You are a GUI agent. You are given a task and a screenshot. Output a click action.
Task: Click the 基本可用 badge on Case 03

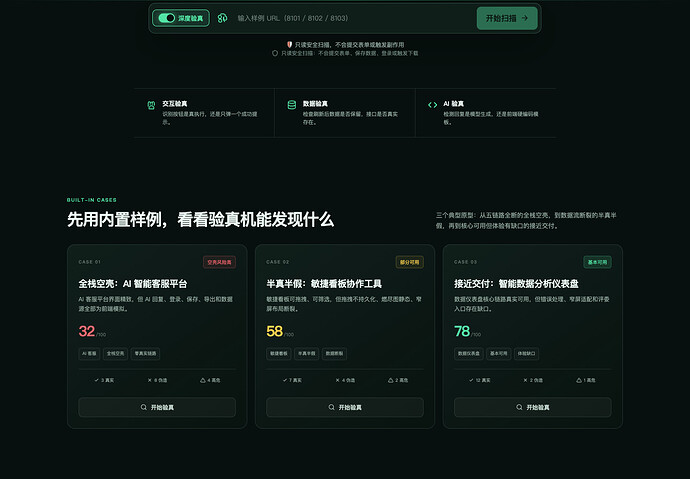[597, 262]
